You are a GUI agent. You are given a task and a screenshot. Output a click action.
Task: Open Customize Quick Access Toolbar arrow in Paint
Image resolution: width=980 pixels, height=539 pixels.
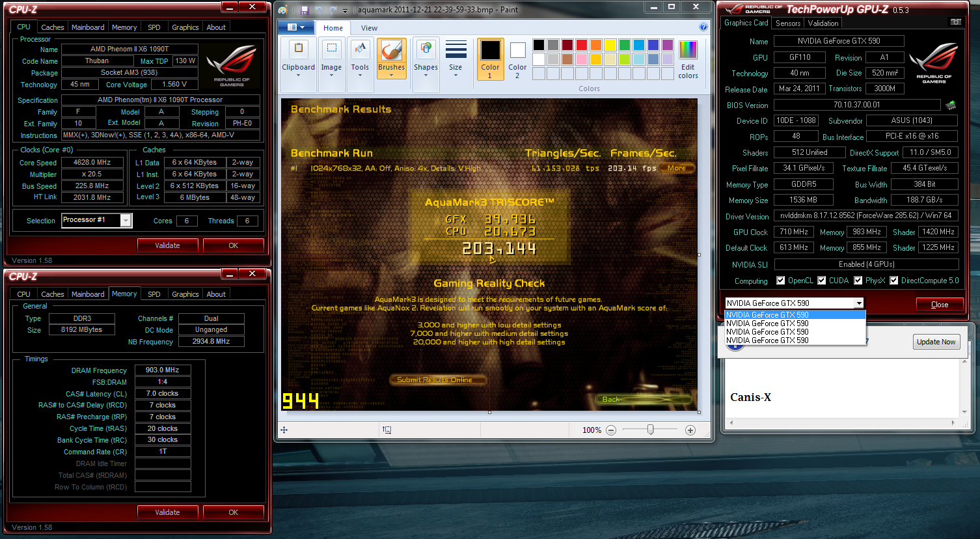pos(346,10)
